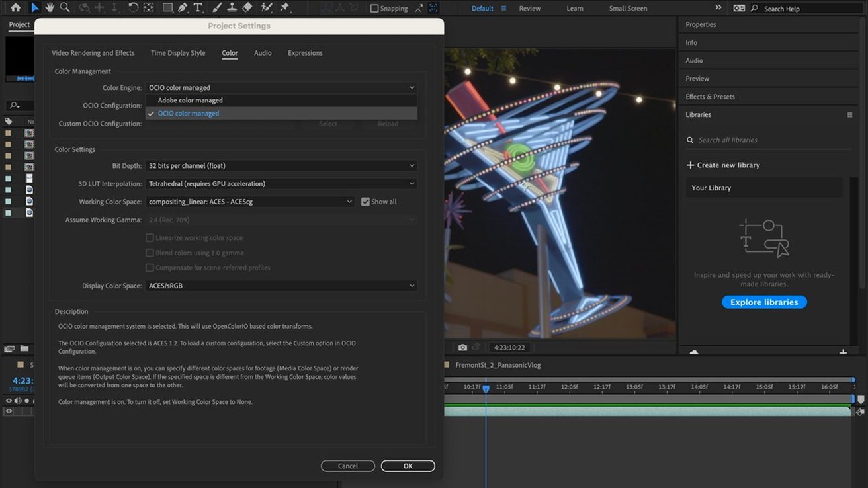The image size is (868, 488).
Task: Select the Eraser tool
Action: pyautogui.click(x=247, y=8)
